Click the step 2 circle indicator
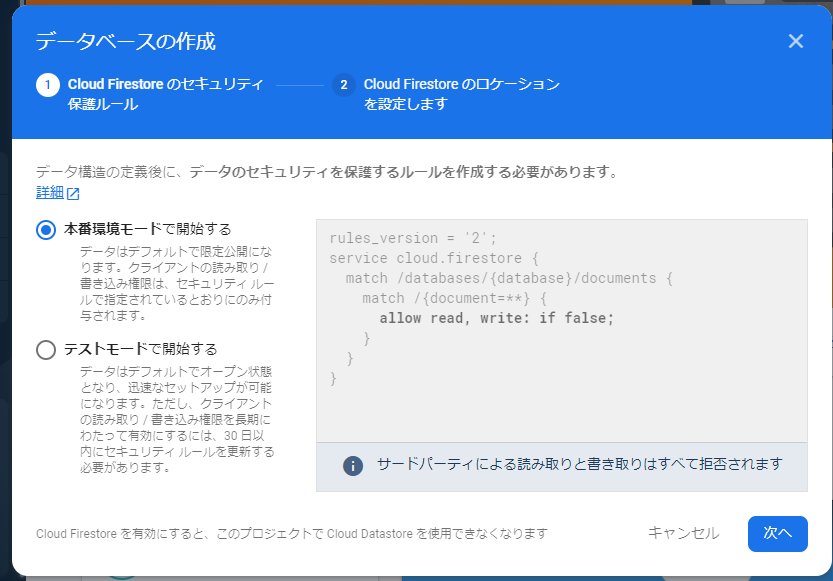 344,85
